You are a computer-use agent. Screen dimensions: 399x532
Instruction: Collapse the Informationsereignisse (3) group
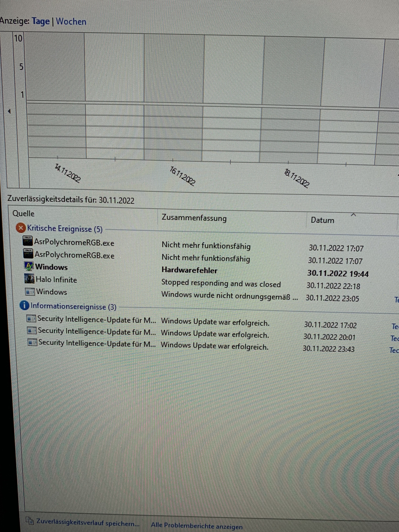click(73, 306)
